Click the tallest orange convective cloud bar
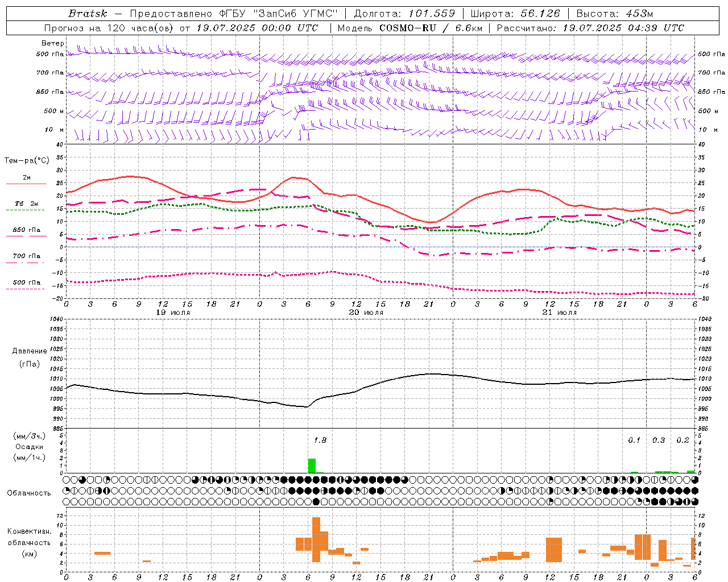The image size is (728, 582). tap(316, 539)
